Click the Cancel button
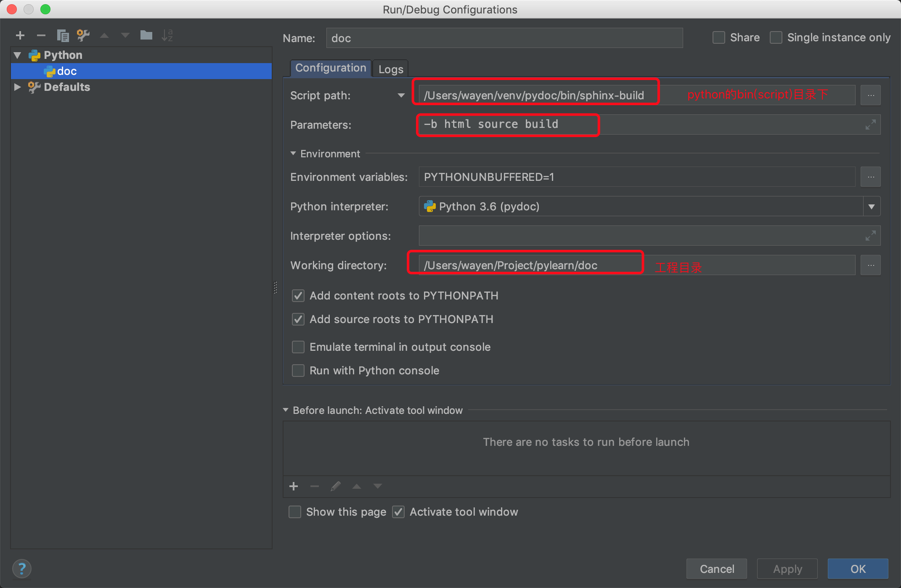Image resolution: width=901 pixels, height=588 pixels. (x=717, y=569)
